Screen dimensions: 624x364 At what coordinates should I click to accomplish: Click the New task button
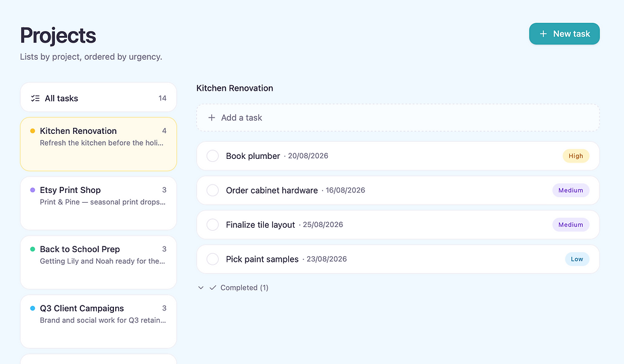click(x=564, y=33)
